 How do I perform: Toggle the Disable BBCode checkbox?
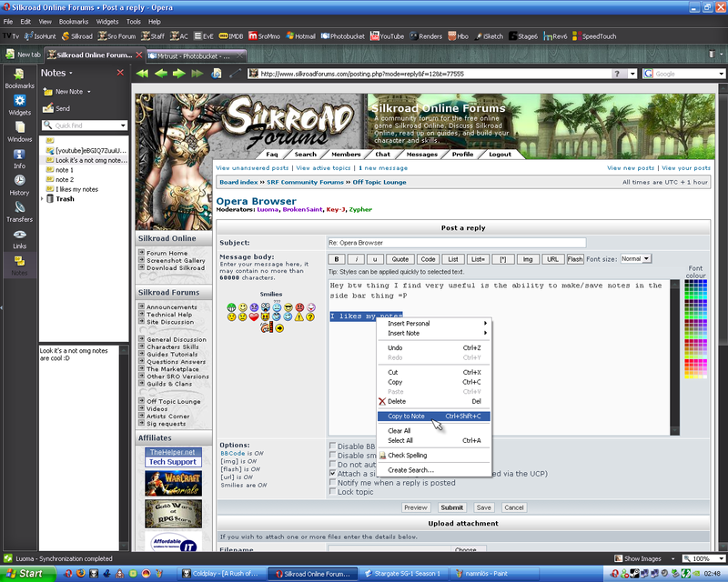pyautogui.click(x=332, y=446)
